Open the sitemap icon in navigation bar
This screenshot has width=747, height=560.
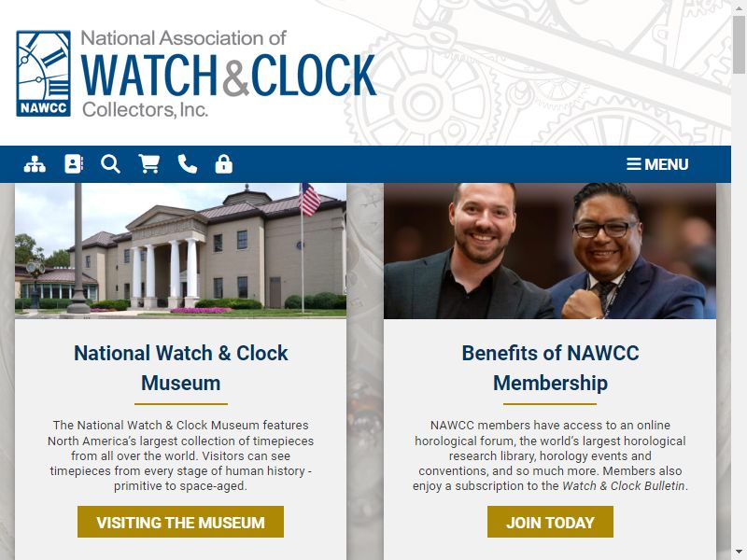point(35,164)
